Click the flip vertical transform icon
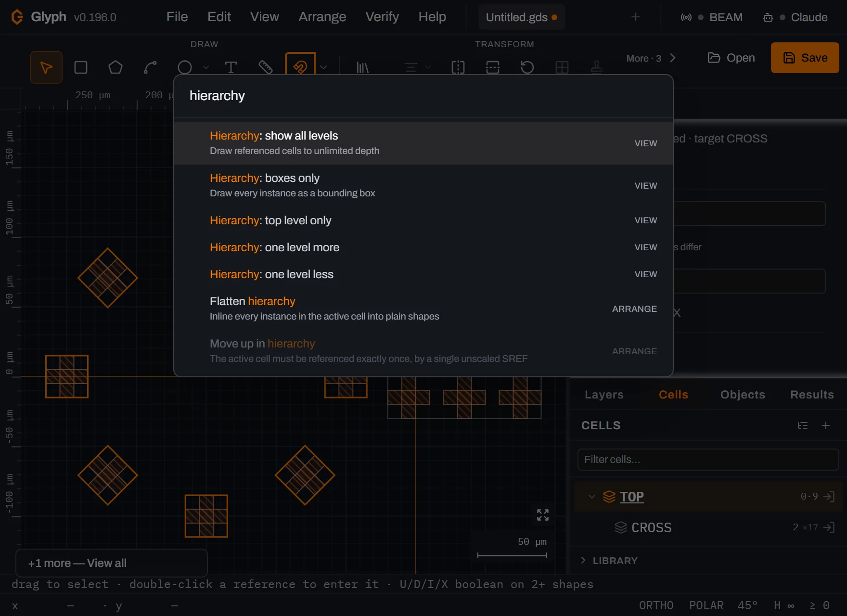The height and width of the screenshot is (616, 847). click(493, 67)
